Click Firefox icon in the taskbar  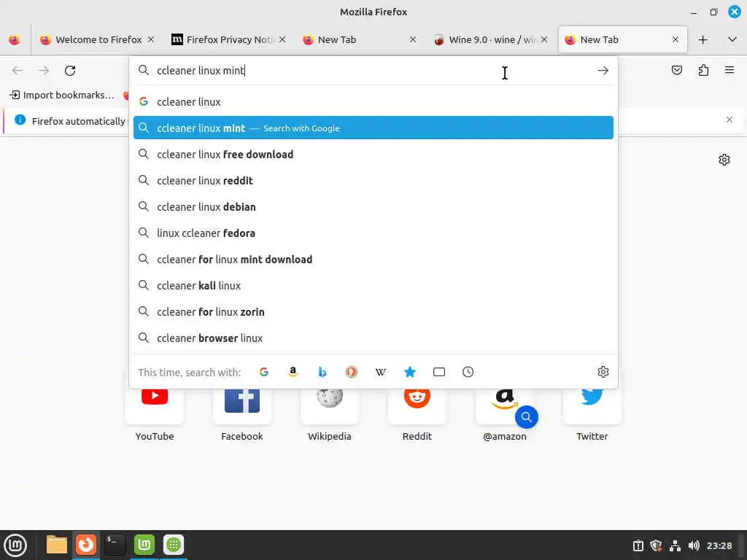tap(86, 545)
